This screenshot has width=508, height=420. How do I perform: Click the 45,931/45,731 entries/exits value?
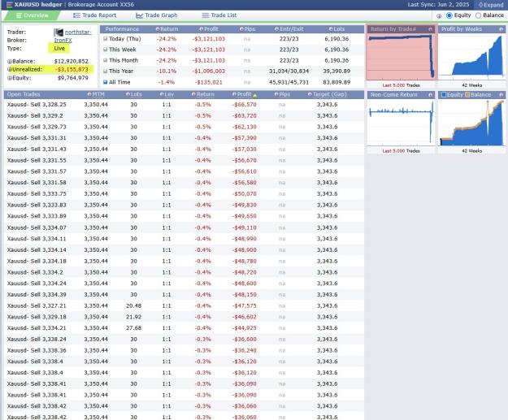click(x=289, y=82)
